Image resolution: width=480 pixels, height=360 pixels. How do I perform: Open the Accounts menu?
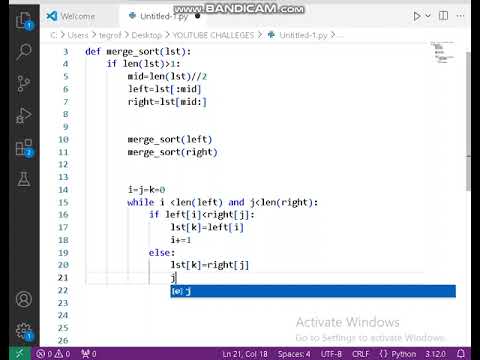pyautogui.click(x=24, y=299)
